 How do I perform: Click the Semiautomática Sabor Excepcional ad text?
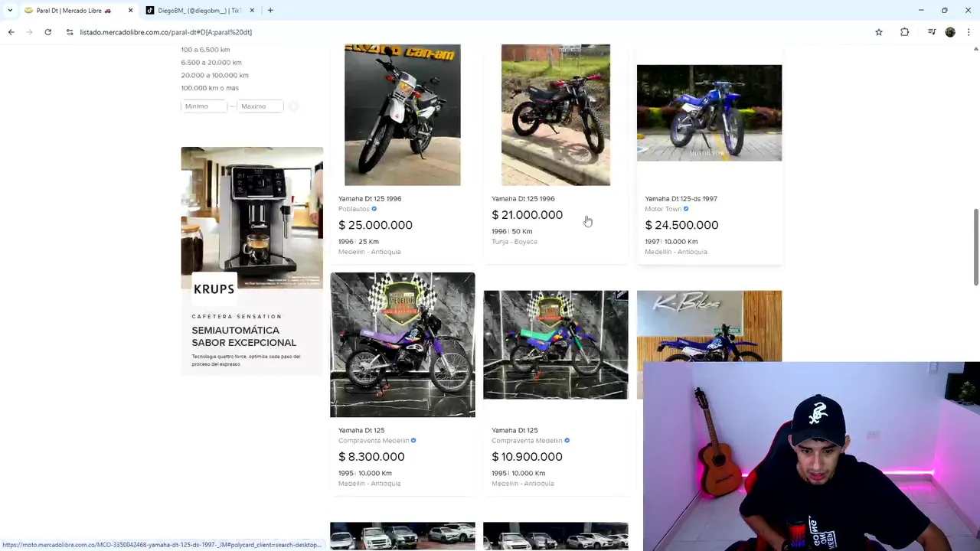click(x=243, y=337)
